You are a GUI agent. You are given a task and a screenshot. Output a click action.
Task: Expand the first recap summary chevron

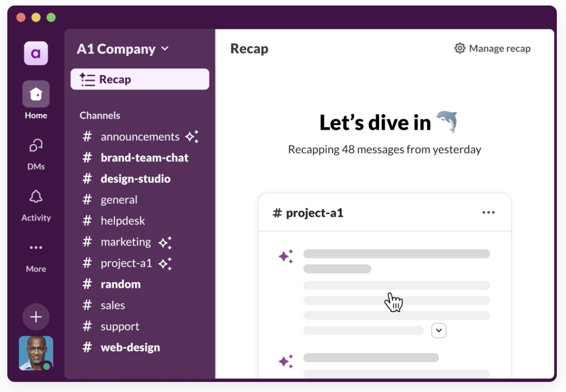tap(439, 330)
